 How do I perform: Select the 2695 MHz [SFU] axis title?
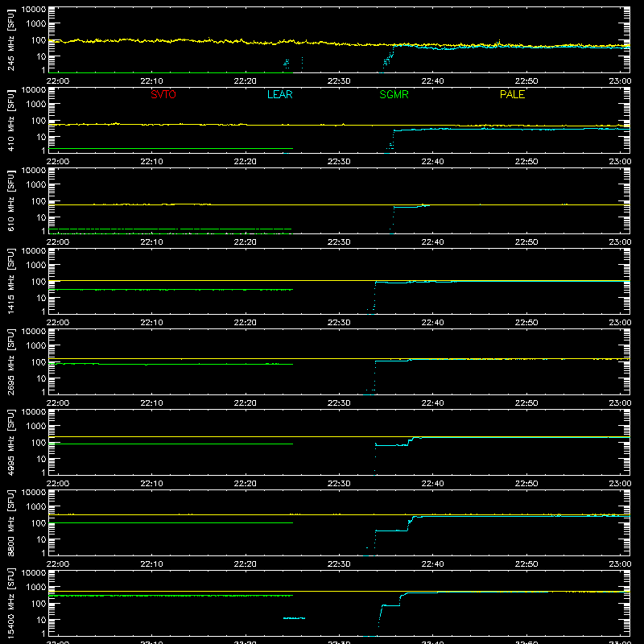click(x=11, y=361)
